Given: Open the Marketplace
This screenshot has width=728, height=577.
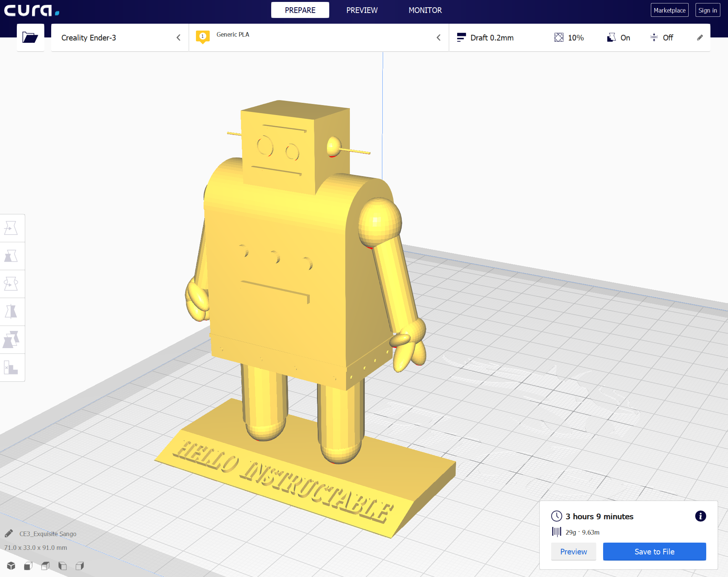Looking at the screenshot, I should point(669,10).
